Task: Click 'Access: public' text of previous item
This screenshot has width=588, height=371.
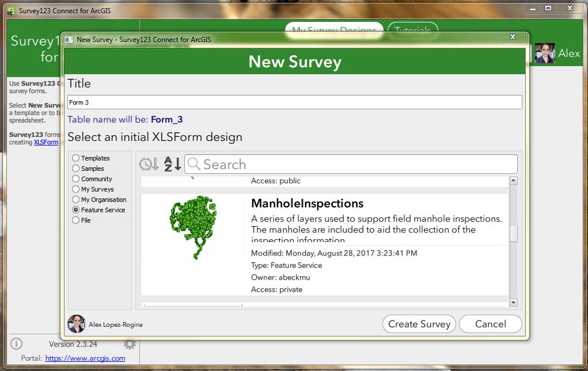Action: 276,181
